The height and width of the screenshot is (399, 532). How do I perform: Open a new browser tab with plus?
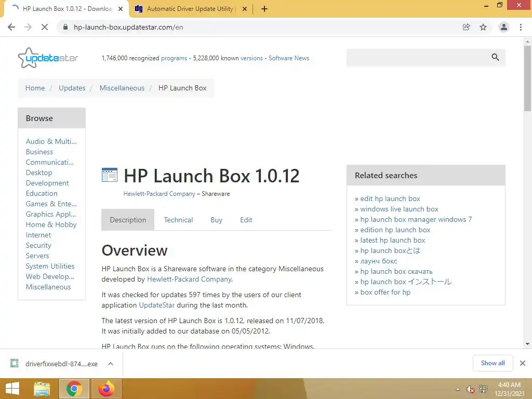coord(264,9)
